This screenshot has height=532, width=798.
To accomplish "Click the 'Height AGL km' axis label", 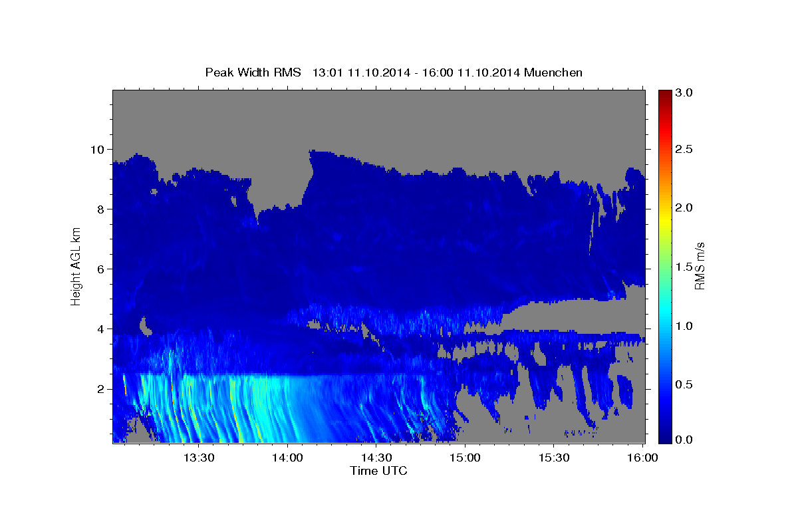I will [76, 267].
